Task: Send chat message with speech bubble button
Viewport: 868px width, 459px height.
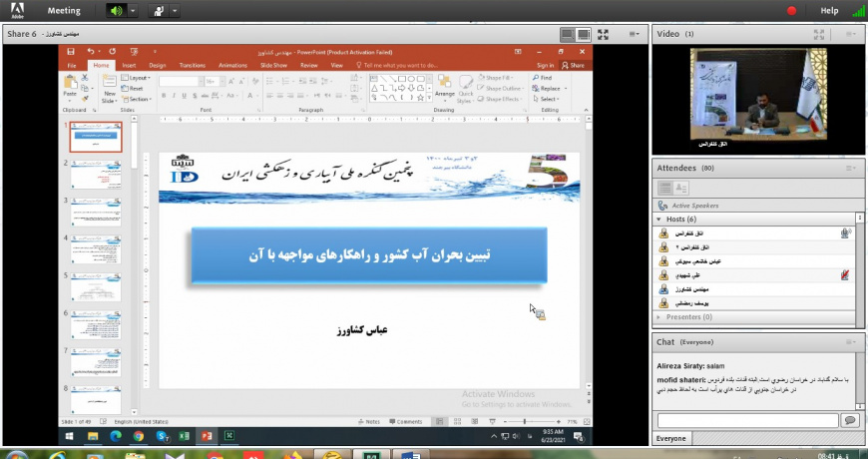Action: (x=849, y=421)
